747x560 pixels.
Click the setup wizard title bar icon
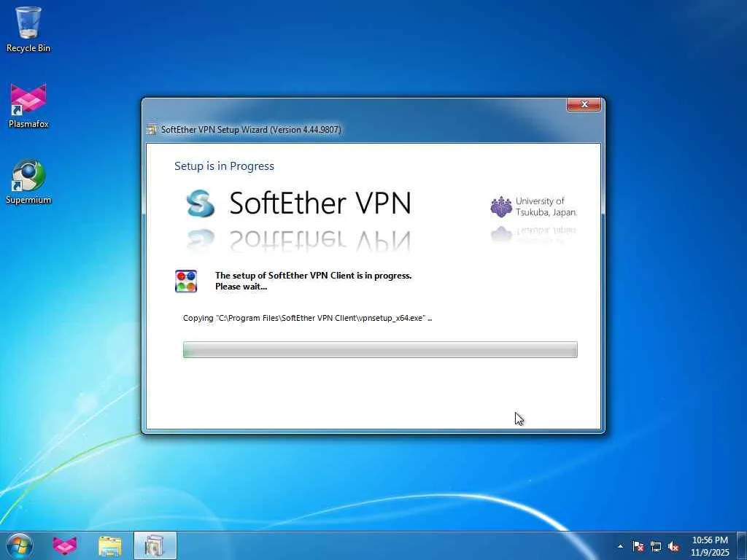152,130
